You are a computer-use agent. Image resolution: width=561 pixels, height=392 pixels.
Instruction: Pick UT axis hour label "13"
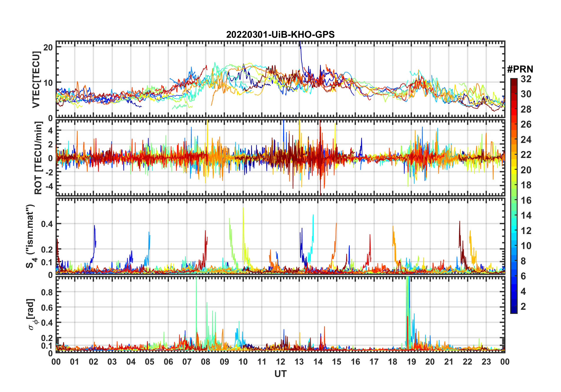coord(299,362)
